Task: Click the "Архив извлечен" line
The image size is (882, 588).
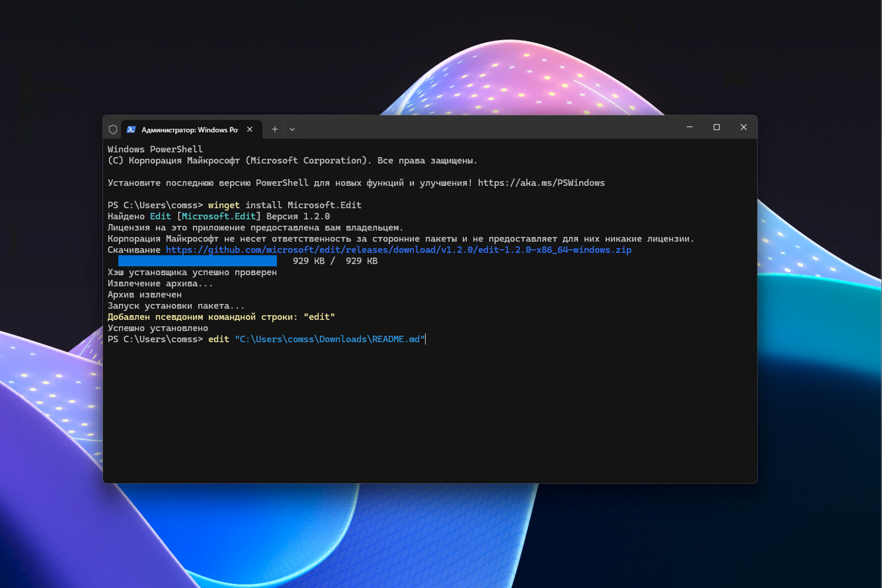Action: point(145,295)
